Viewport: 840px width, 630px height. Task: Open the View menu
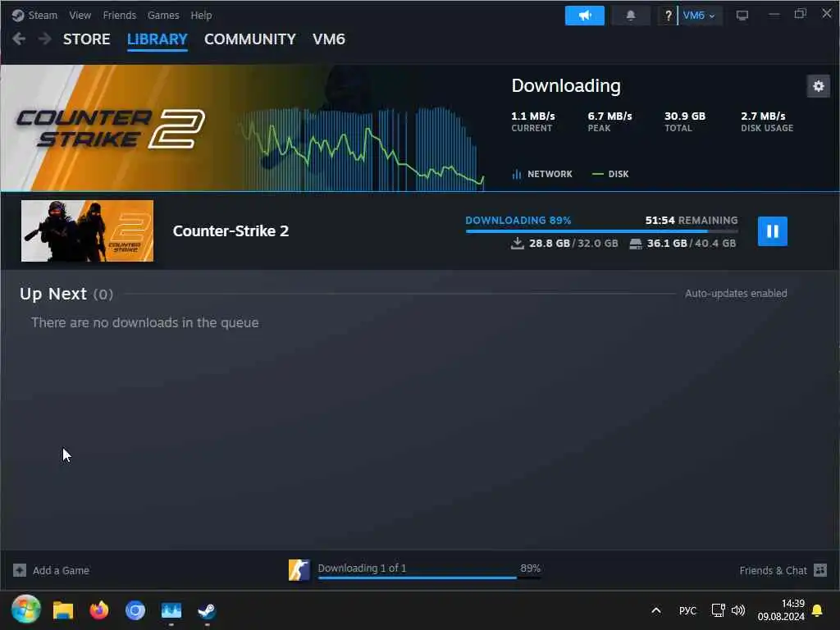click(80, 15)
